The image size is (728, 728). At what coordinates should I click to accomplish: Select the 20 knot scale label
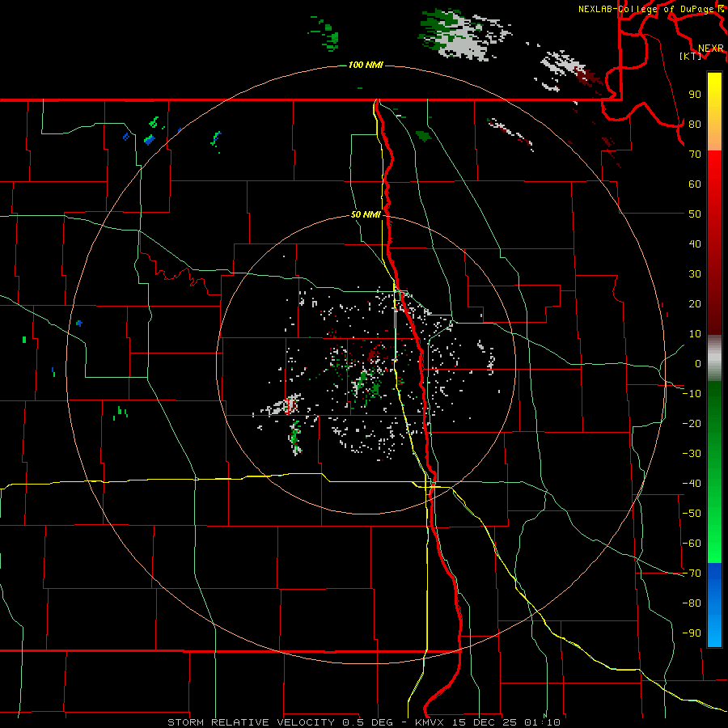click(x=695, y=304)
